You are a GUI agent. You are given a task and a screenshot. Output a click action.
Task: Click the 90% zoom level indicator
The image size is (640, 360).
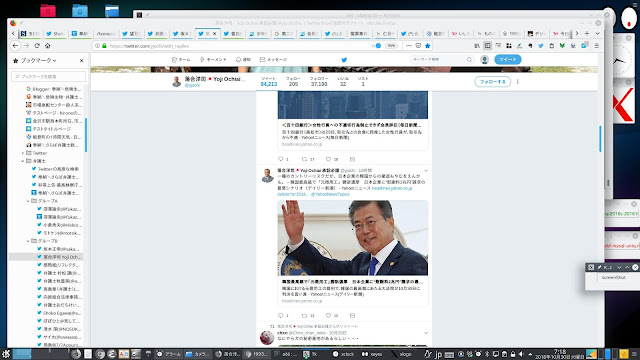coord(391,46)
